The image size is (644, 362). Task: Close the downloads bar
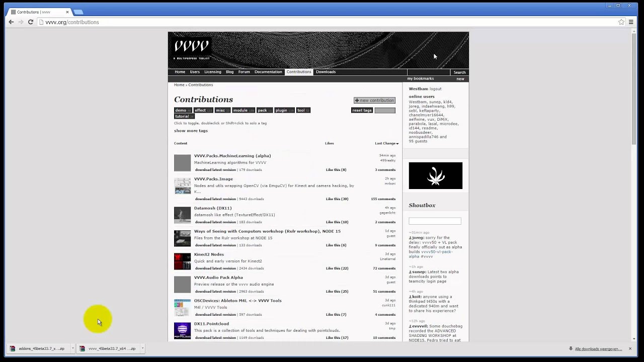pyautogui.click(x=630, y=348)
